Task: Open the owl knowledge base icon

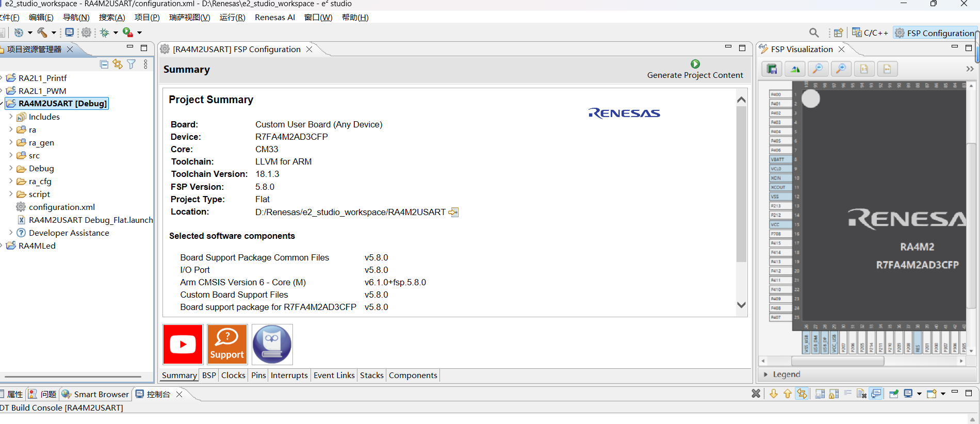Action: pos(272,344)
